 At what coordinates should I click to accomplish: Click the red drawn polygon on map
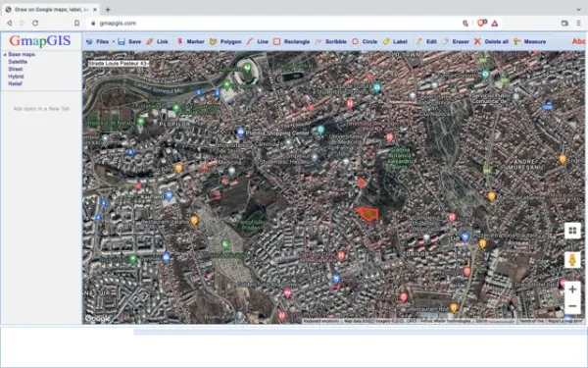click(367, 214)
